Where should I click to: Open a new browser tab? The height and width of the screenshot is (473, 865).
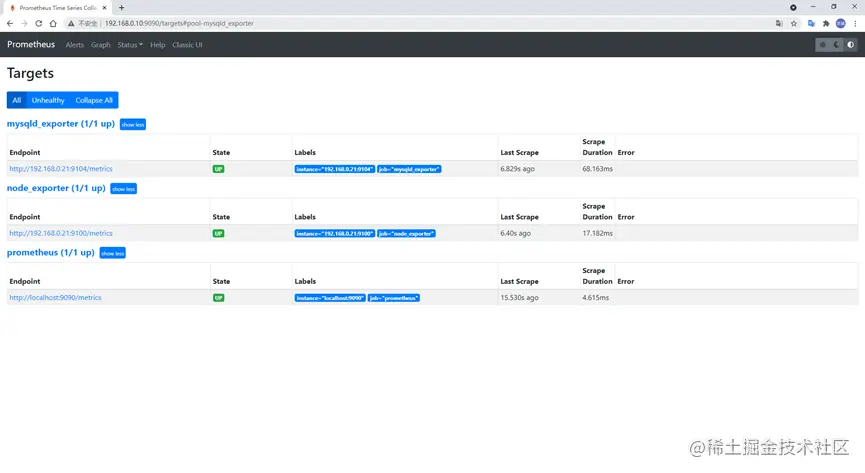click(x=121, y=8)
